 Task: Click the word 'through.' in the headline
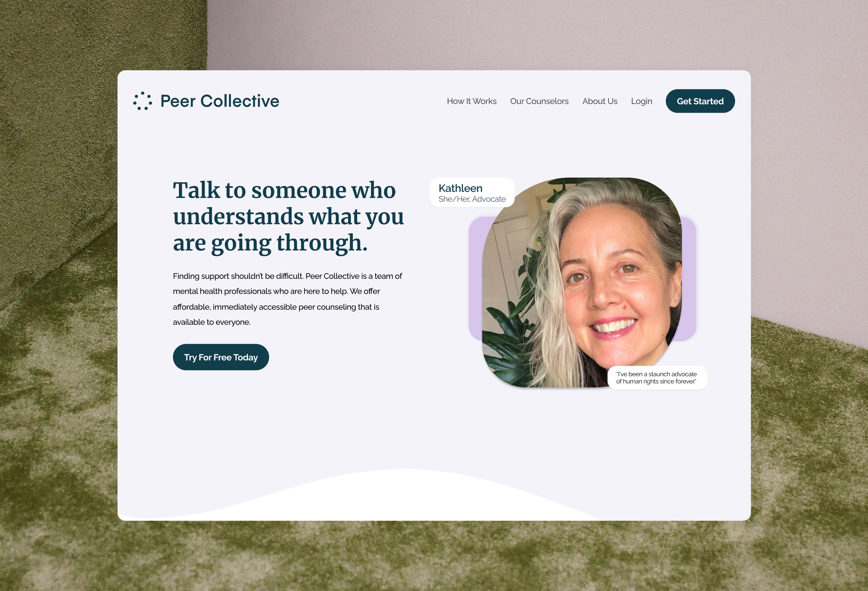[322, 243]
